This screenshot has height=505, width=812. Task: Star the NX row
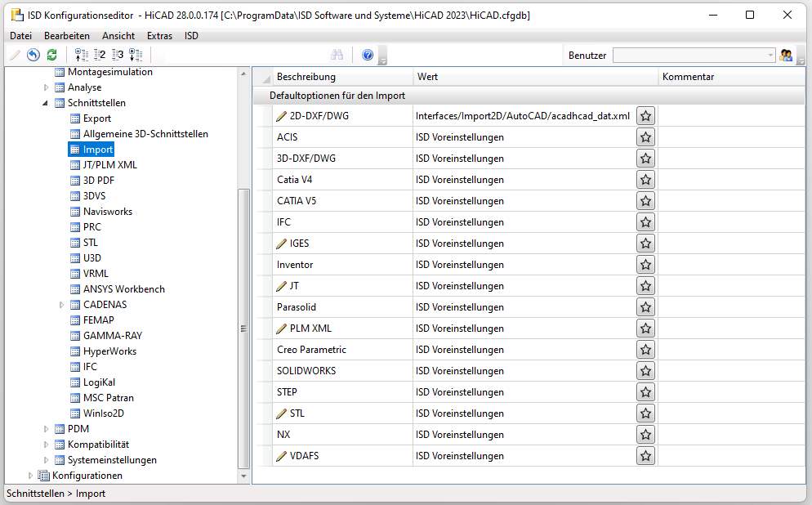click(x=646, y=435)
